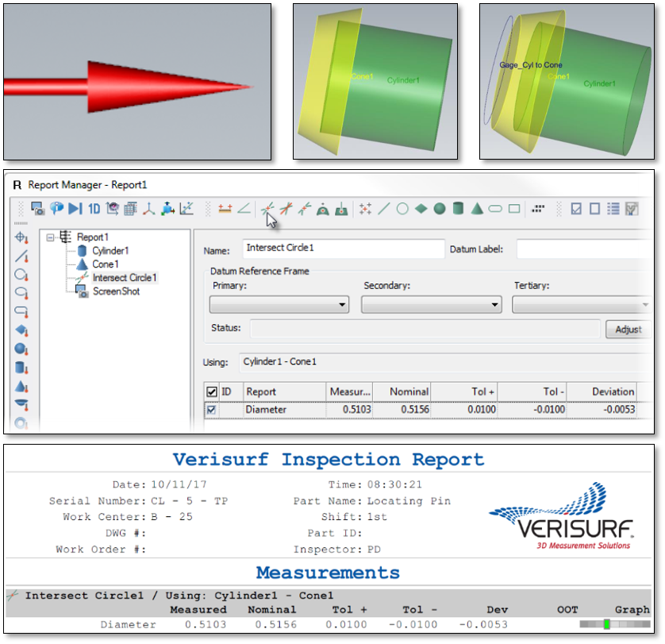Screen dimensions: 665x644
Task: Click the points cloud toolbar icon
Action: pyautogui.click(x=365, y=208)
